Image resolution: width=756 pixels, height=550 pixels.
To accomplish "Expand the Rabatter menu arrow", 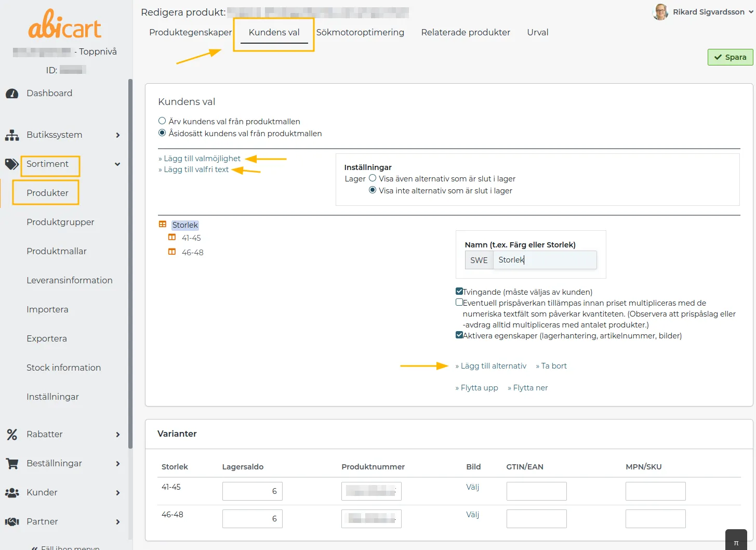I will [x=118, y=435].
